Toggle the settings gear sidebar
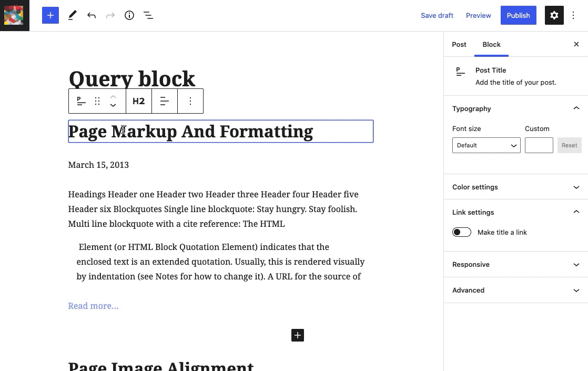 pyautogui.click(x=554, y=15)
